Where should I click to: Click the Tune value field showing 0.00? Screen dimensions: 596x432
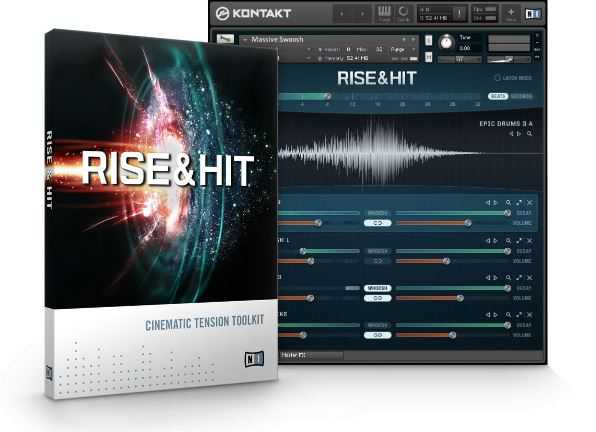(464, 48)
